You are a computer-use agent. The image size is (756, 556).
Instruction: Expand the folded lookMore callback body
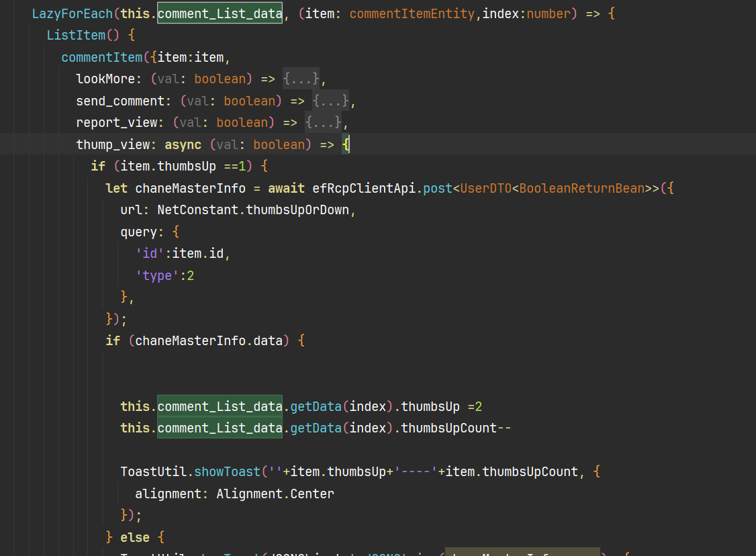tap(301, 79)
